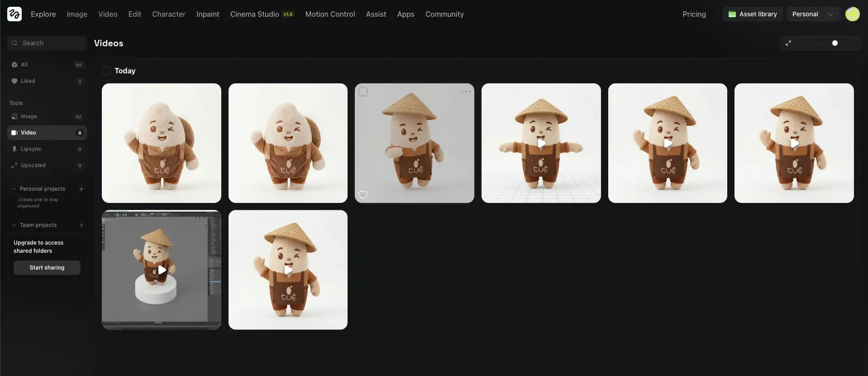Open the Character page
This screenshot has height=376, width=868.
(x=169, y=14)
